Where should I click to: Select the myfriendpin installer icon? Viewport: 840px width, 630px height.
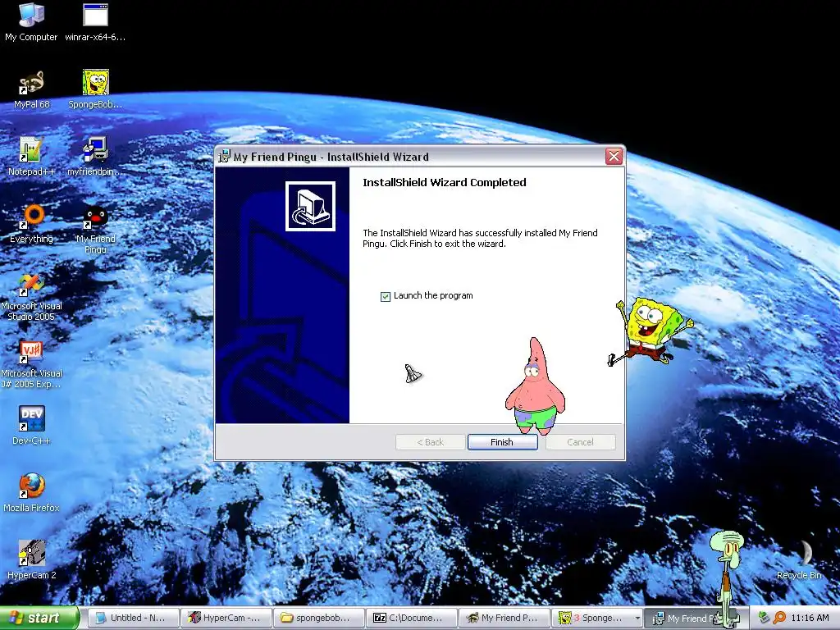coord(95,157)
